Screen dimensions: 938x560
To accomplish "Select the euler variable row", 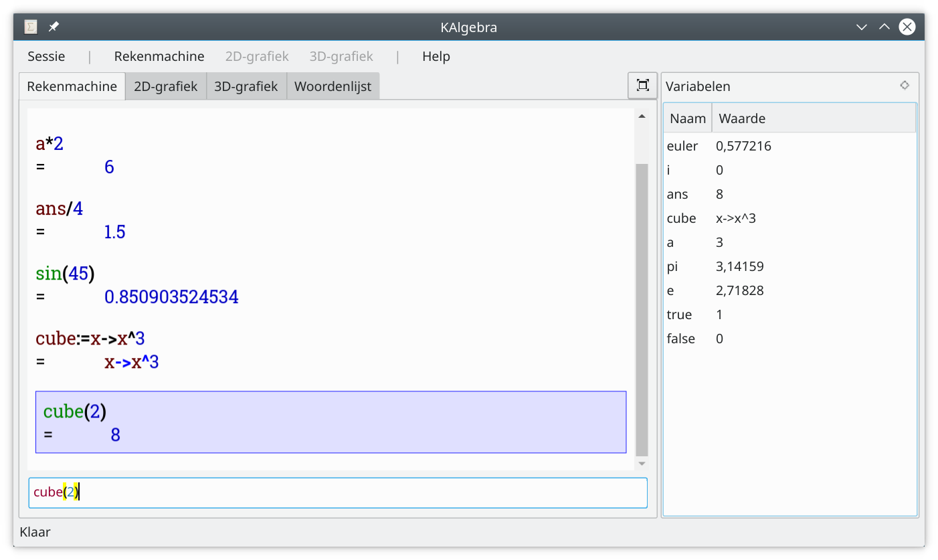I will tap(790, 146).
